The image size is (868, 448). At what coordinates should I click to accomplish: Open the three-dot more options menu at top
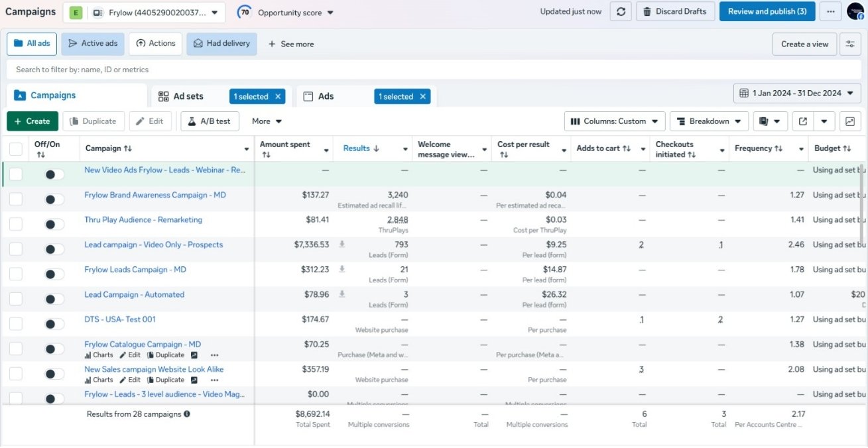point(830,11)
